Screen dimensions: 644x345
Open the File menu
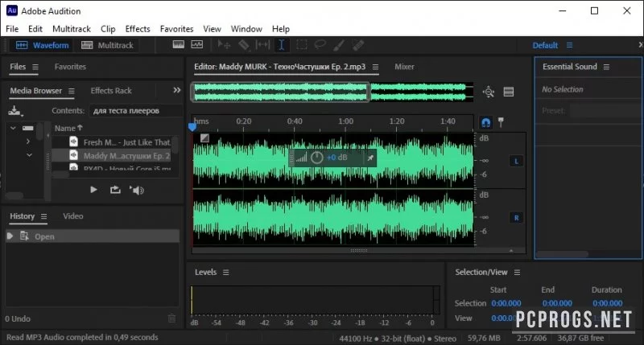[x=12, y=29]
